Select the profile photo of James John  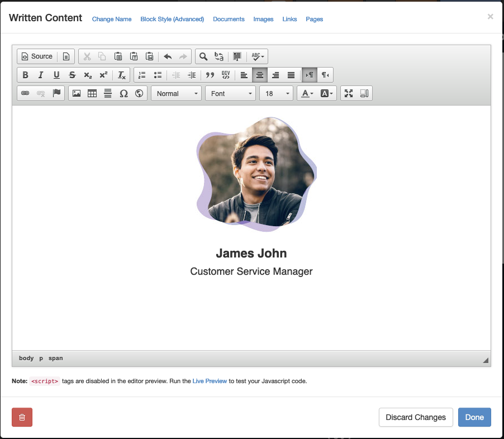(256, 174)
